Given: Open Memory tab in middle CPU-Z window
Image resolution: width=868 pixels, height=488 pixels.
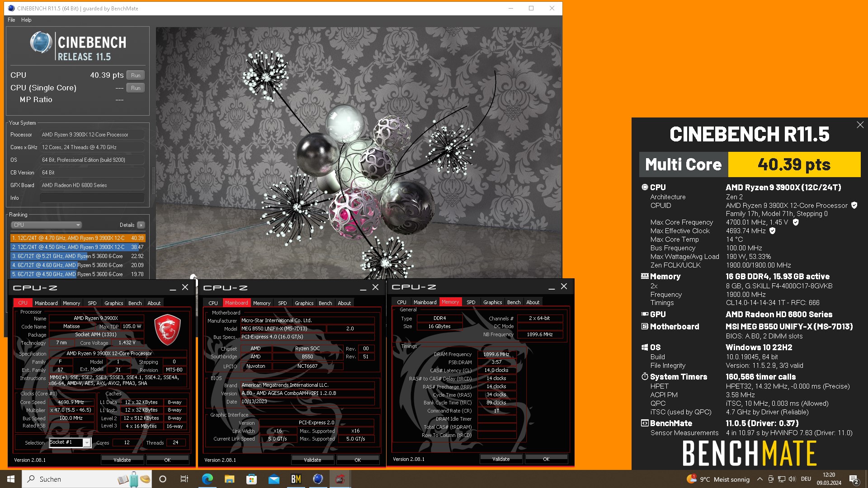Looking at the screenshot, I should [x=262, y=303].
